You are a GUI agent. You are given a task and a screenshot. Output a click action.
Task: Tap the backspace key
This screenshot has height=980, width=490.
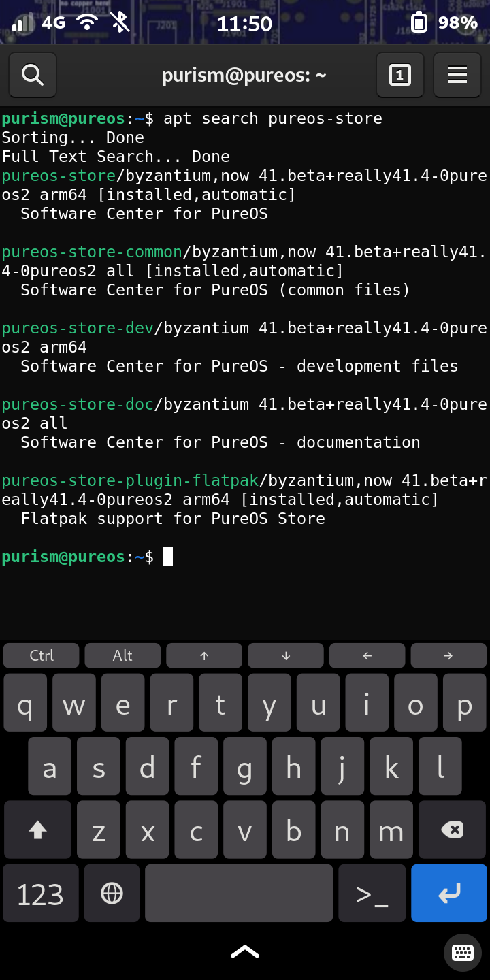[x=452, y=830]
